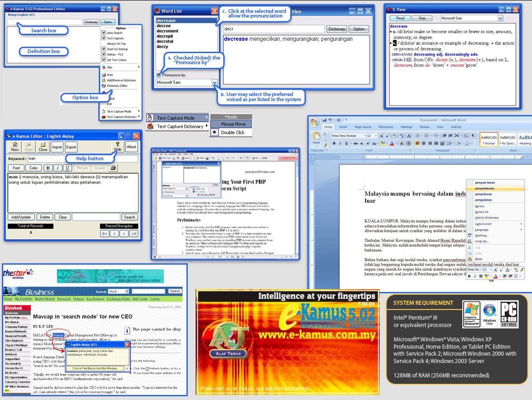Select the Italic icon in e-Kamus Editor

(x=57, y=168)
